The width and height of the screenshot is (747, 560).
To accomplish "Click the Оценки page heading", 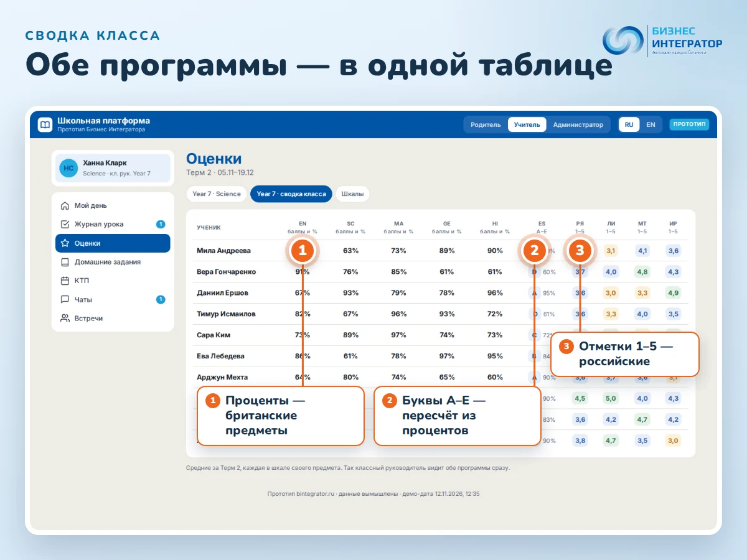I will tap(214, 159).
